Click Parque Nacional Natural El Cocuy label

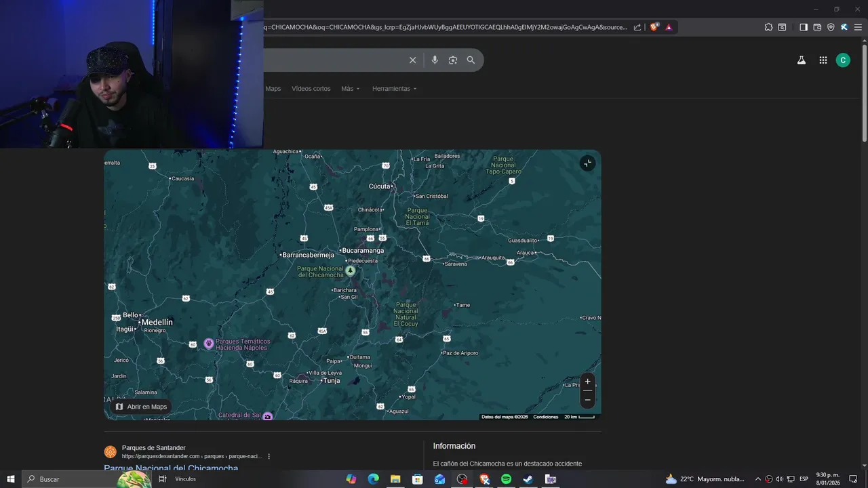[x=406, y=314]
